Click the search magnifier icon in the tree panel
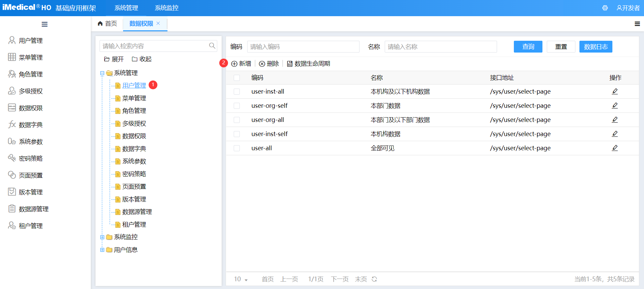The width and height of the screenshot is (644, 289). 212,46
